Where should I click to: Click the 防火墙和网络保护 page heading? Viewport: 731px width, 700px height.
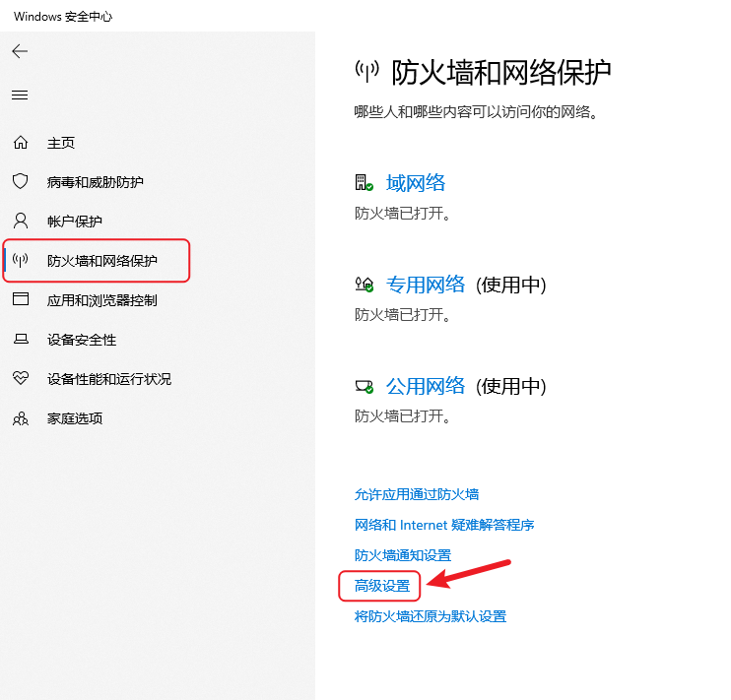[x=501, y=72]
